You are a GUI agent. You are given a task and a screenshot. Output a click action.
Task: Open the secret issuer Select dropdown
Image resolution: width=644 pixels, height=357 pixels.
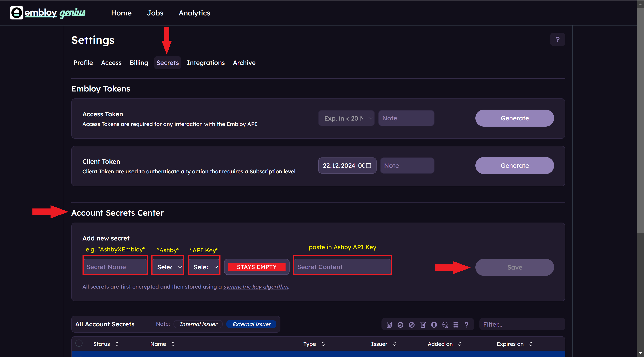click(168, 267)
